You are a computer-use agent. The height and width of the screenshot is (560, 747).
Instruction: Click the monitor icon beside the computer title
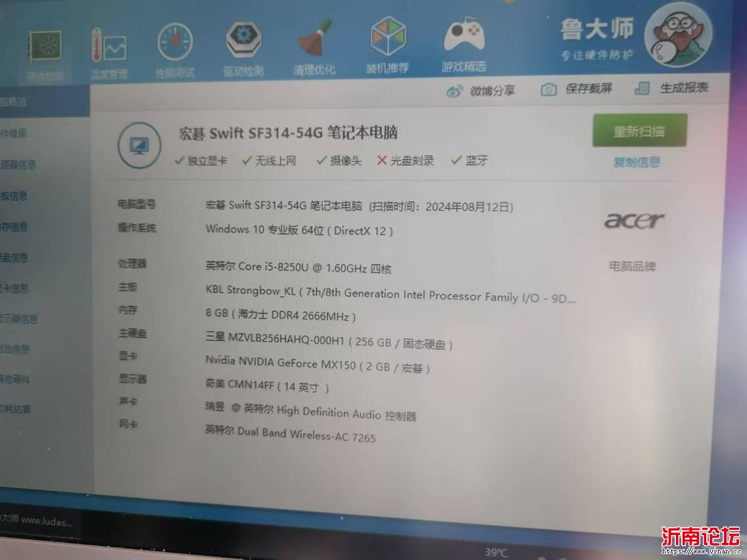(x=139, y=145)
